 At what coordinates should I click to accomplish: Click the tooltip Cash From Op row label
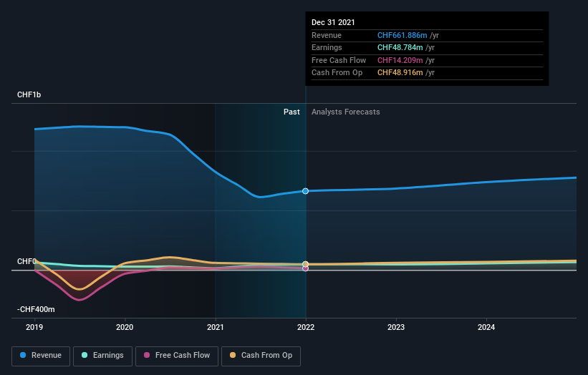pyautogui.click(x=337, y=73)
